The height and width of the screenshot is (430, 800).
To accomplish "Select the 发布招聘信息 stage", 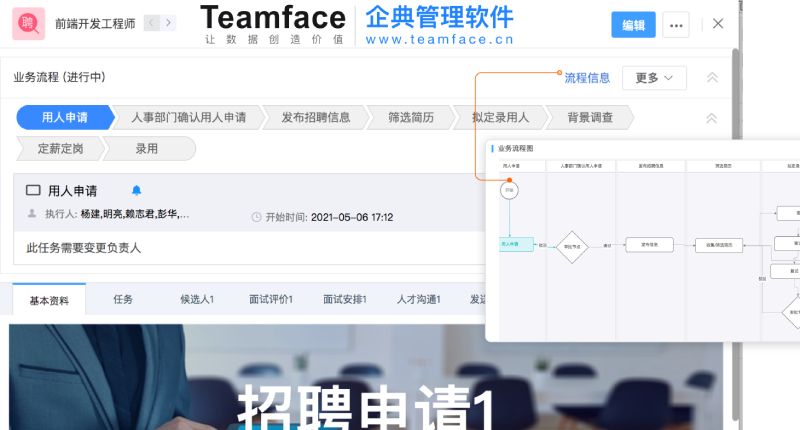I will click(316, 117).
